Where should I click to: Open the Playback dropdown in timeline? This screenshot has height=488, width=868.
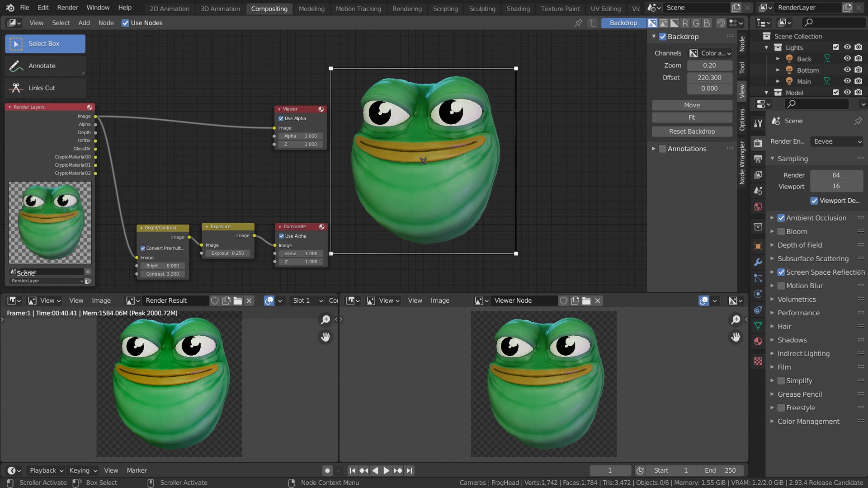[x=46, y=471]
